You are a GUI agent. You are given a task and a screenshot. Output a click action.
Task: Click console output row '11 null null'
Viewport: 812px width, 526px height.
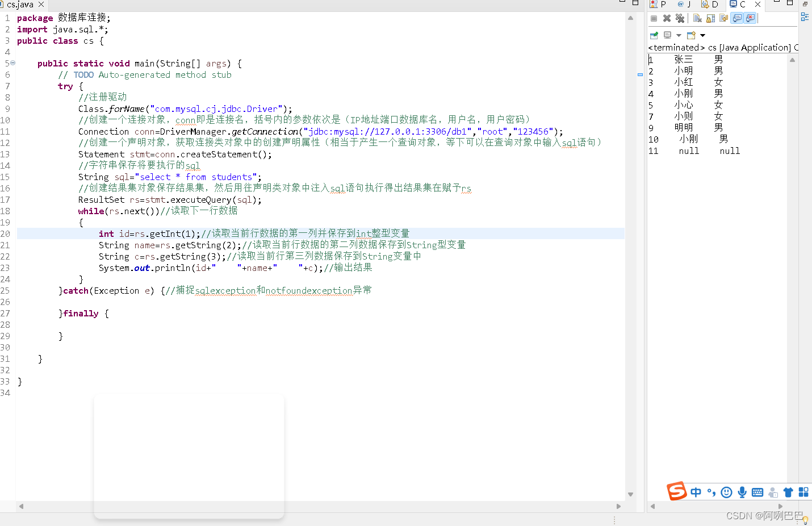tap(694, 151)
